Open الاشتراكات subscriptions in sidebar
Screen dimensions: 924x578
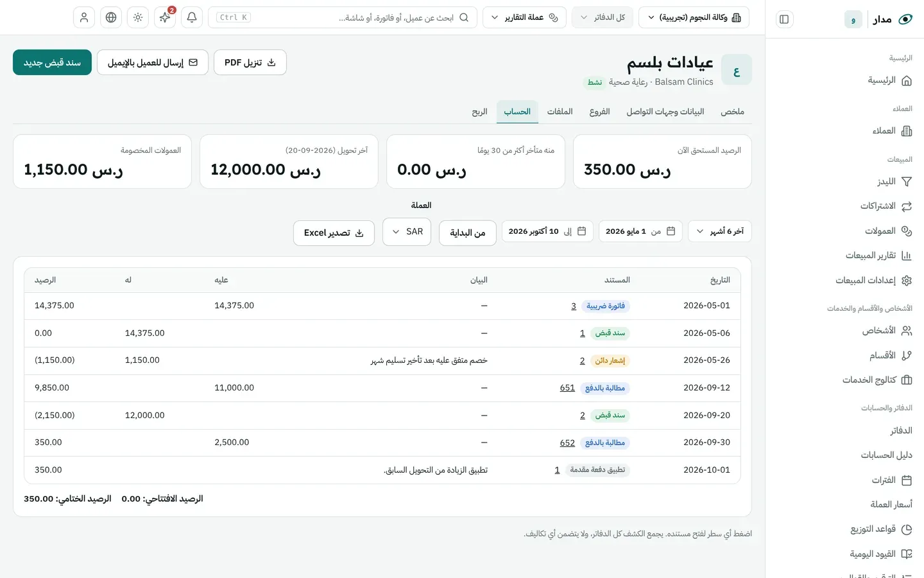(886, 206)
